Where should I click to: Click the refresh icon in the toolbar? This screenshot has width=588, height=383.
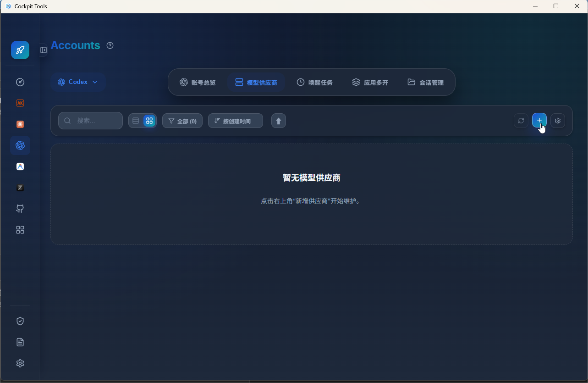(521, 121)
